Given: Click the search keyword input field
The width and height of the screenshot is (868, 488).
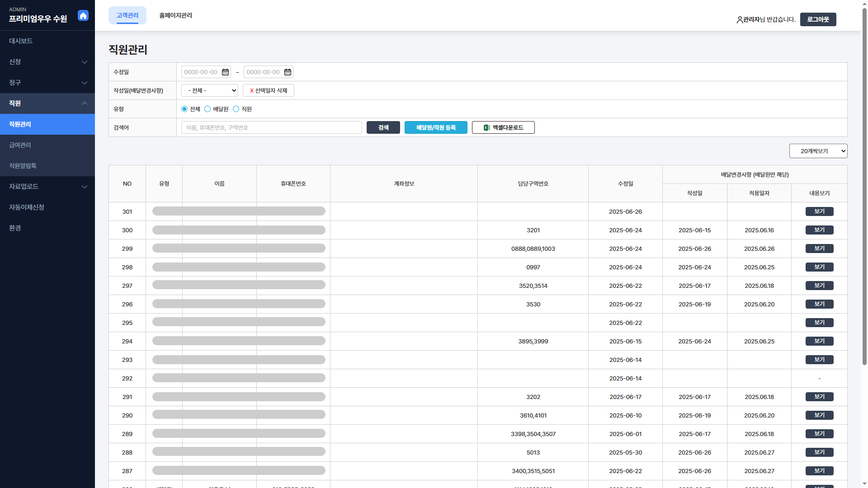Looking at the screenshot, I should [x=271, y=128].
